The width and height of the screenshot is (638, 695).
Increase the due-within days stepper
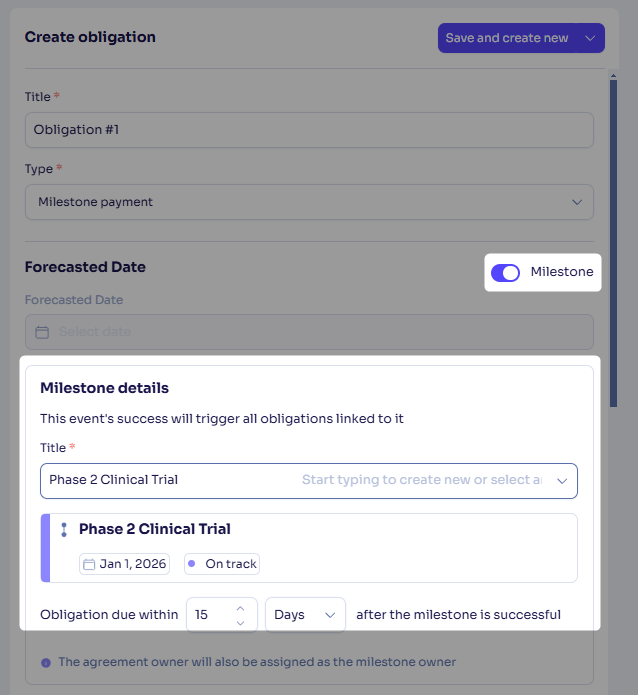240,609
